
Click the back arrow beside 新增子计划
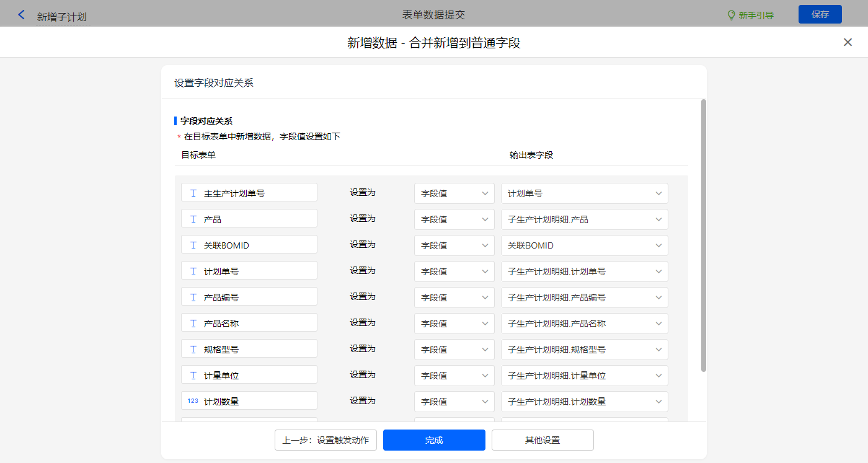[x=22, y=15]
